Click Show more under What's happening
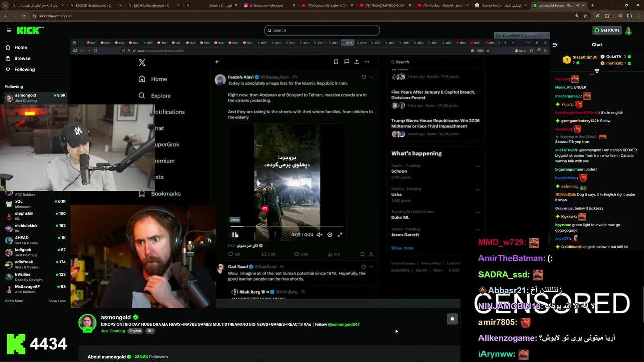Viewport: 644px width, 362px height. 402,248
